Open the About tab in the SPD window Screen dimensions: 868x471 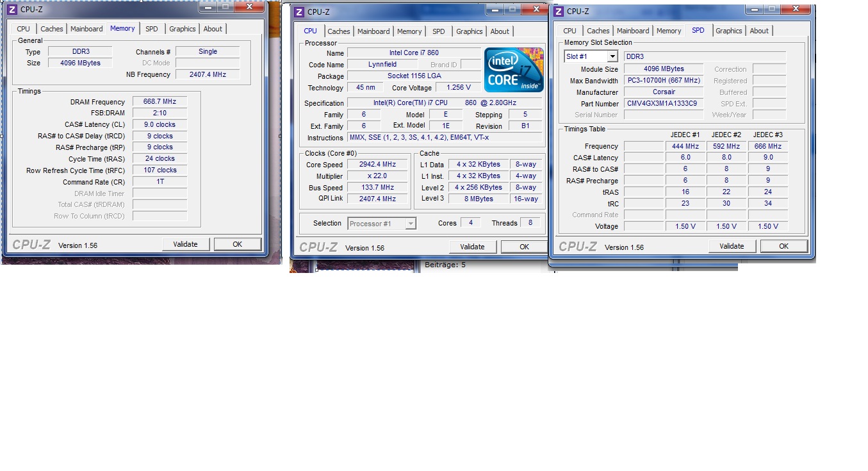click(x=759, y=31)
